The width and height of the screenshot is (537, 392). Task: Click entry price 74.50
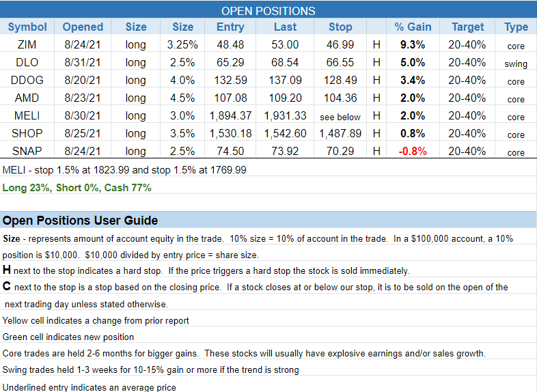[230, 151]
